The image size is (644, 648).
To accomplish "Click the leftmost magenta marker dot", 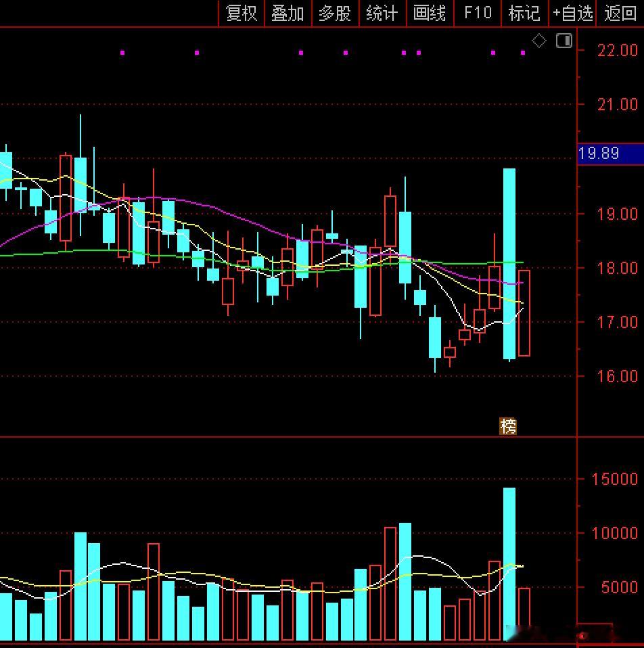I will coord(122,53).
